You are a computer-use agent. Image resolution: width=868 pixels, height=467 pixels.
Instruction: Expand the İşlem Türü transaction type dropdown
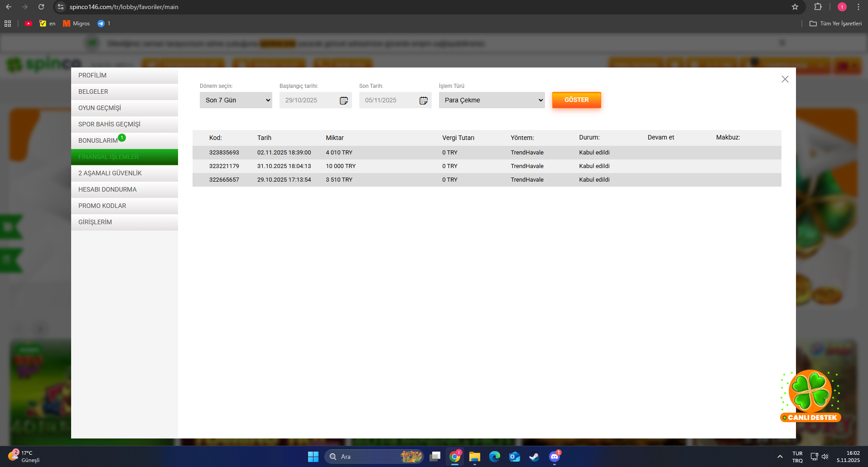(492, 100)
